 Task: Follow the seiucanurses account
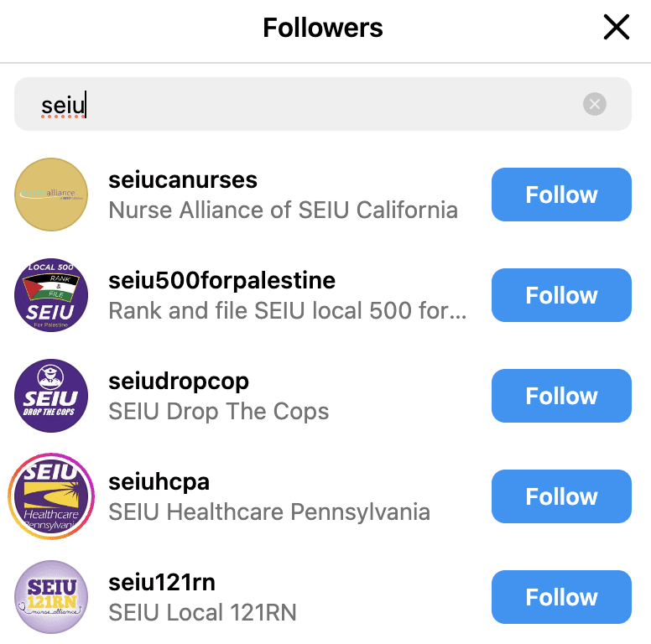click(561, 195)
